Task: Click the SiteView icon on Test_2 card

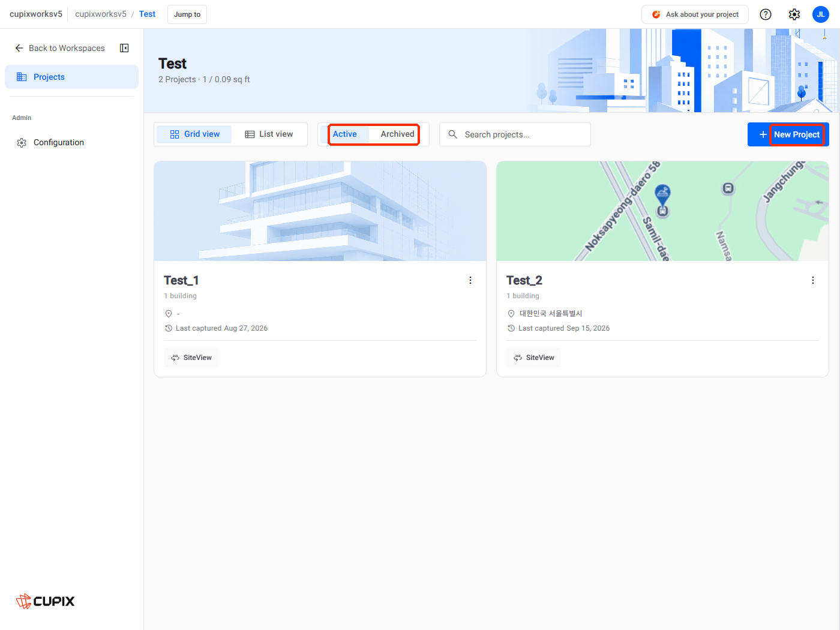Action: (x=518, y=358)
